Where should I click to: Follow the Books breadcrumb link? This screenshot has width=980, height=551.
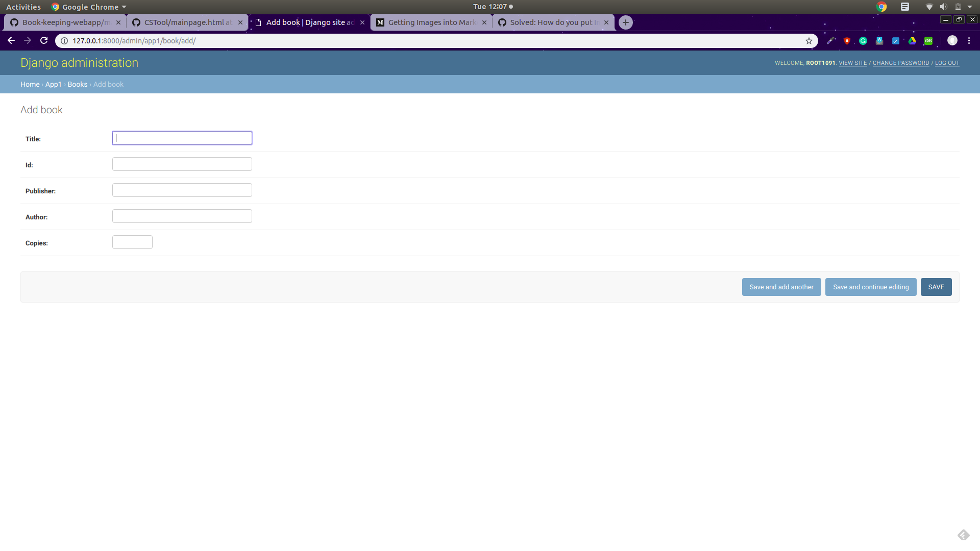coord(78,85)
